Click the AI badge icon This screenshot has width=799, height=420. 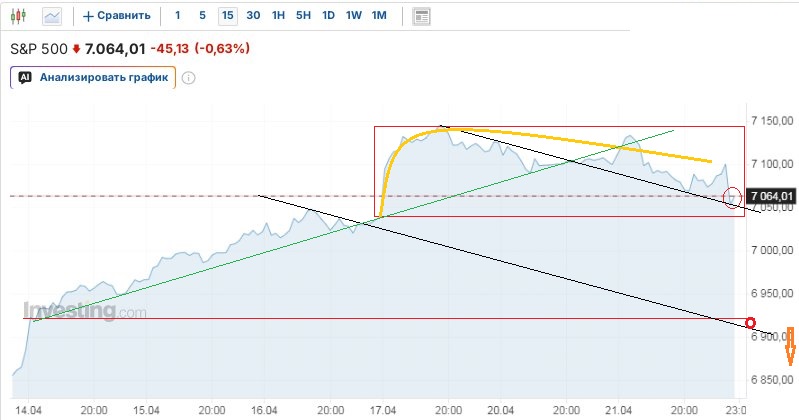[x=25, y=77]
